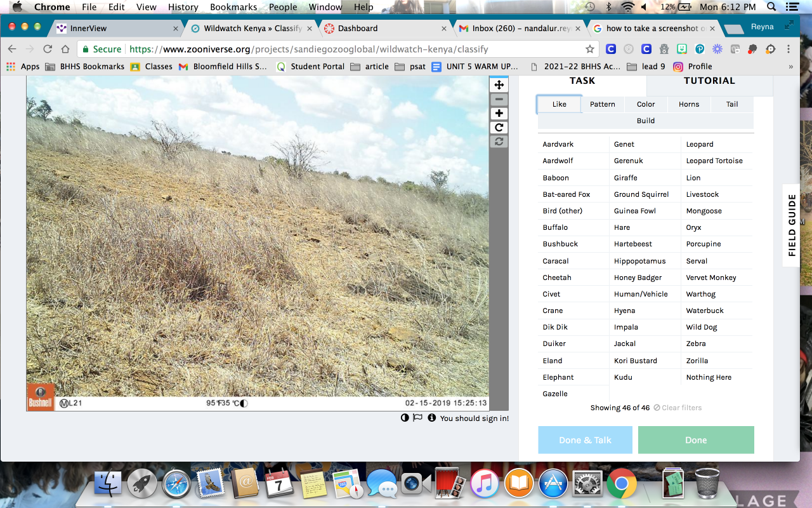This screenshot has width=812, height=508.
Task: Open the Student Portal bookmark
Action: pyautogui.click(x=310, y=66)
